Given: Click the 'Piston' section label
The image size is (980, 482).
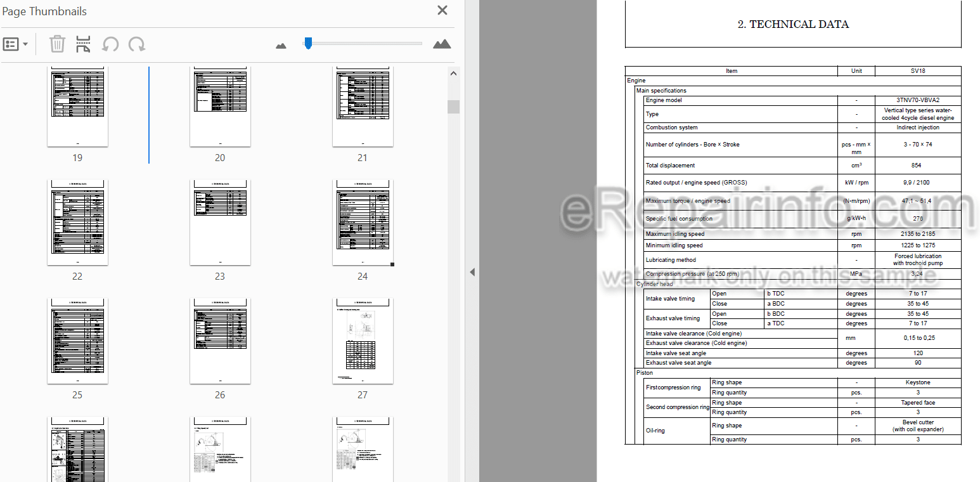Looking at the screenshot, I should pos(645,373).
